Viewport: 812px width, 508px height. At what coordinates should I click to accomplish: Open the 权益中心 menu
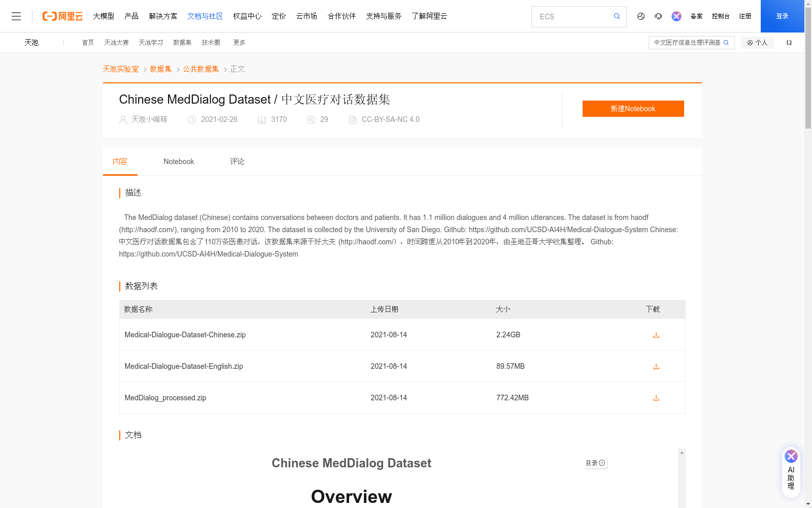(247, 16)
